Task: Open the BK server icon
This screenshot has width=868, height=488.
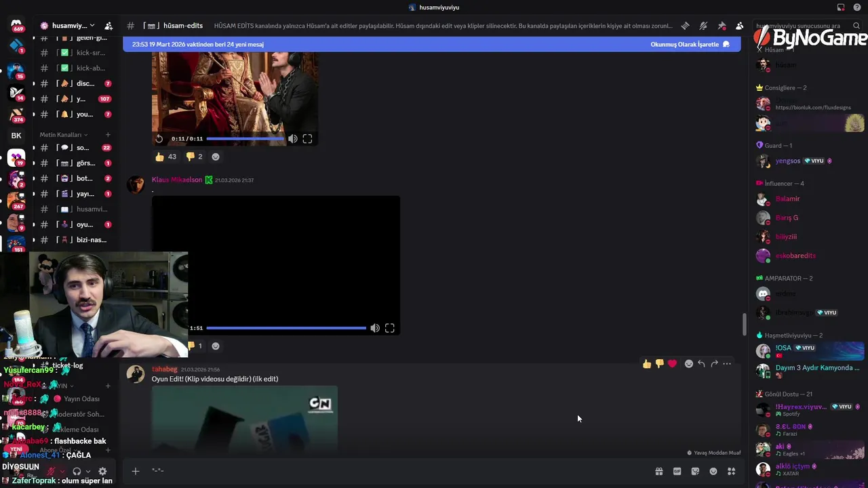Action: [x=16, y=136]
